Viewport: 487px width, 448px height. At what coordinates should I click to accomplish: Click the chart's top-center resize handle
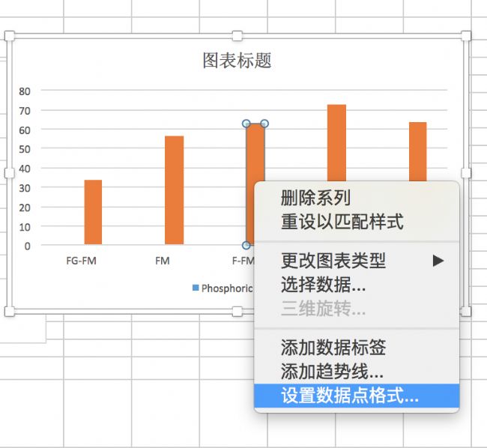(x=238, y=36)
